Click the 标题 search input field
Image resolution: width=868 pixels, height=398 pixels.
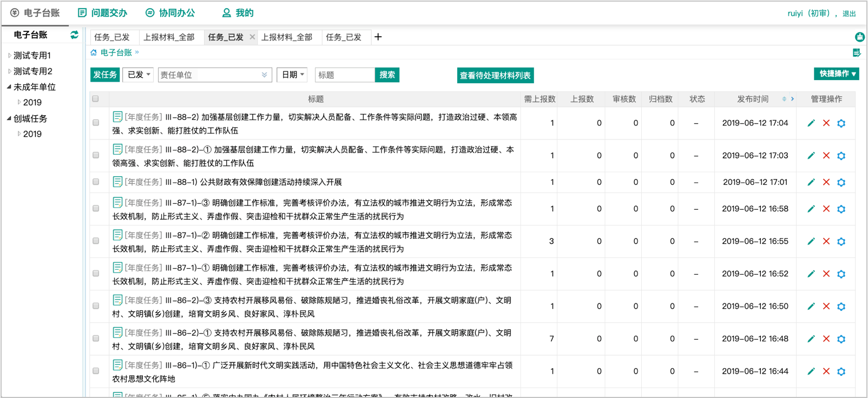344,75
